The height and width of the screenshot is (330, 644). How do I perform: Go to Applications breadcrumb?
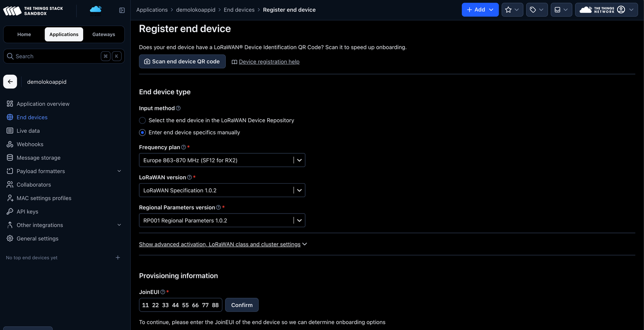pyautogui.click(x=152, y=10)
